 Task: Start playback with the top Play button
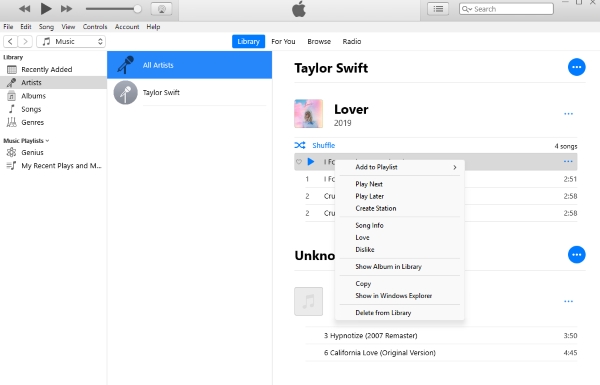(x=46, y=8)
